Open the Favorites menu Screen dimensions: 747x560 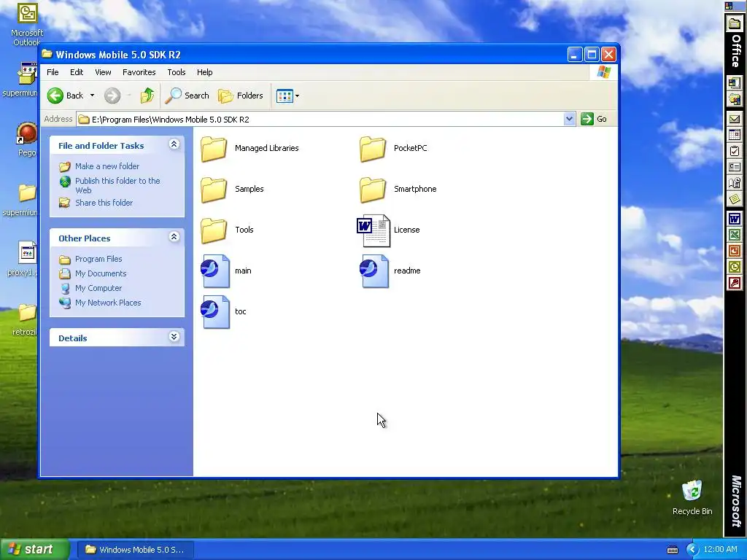coord(139,72)
